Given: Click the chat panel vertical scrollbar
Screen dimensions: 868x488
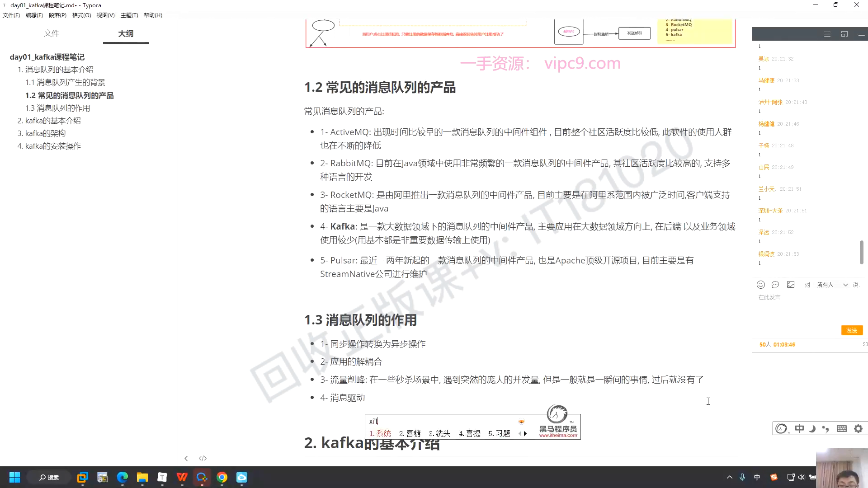Looking at the screenshot, I should [861, 252].
